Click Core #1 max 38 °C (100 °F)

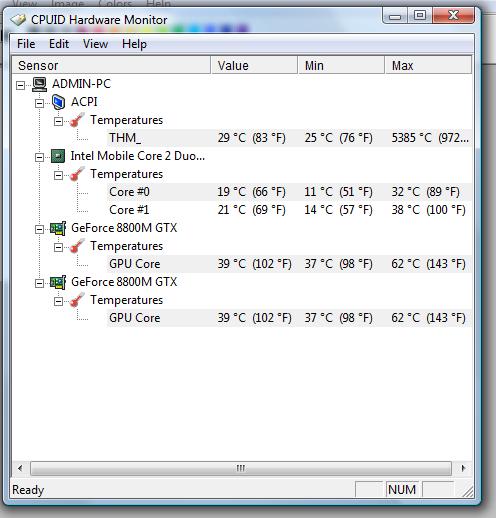[428, 210]
